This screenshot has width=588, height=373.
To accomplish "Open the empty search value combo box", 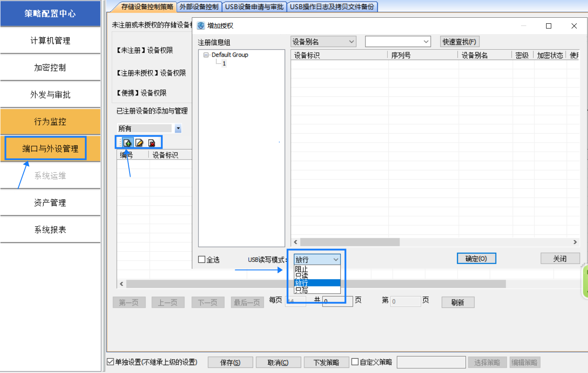I will (x=398, y=41).
